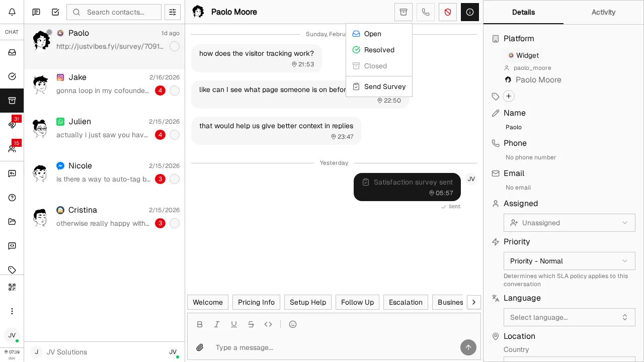Start a phone call from the toolbar

click(x=425, y=12)
